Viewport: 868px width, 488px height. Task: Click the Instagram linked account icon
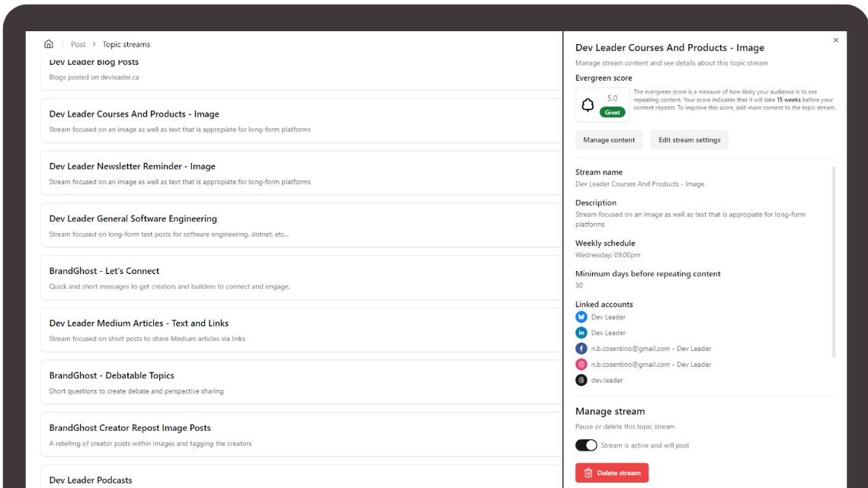click(x=581, y=364)
